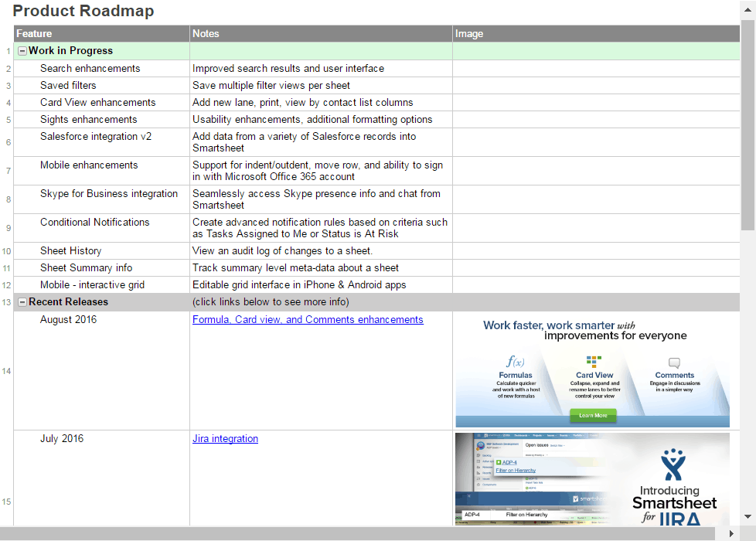Select the August 2016 cell
This screenshot has height=541, width=756.
[102, 371]
